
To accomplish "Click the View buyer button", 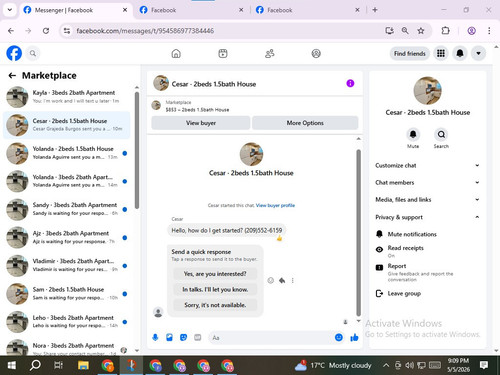I will pyautogui.click(x=201, y=123).
